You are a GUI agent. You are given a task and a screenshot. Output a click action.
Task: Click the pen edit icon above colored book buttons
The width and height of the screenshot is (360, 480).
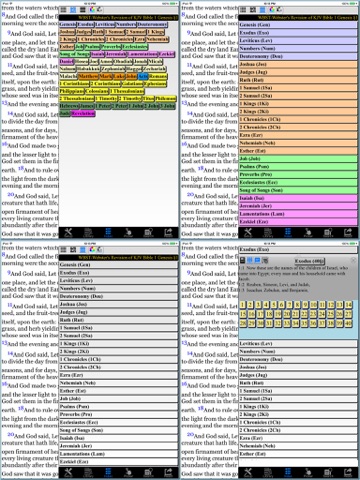tap(99, 10)
